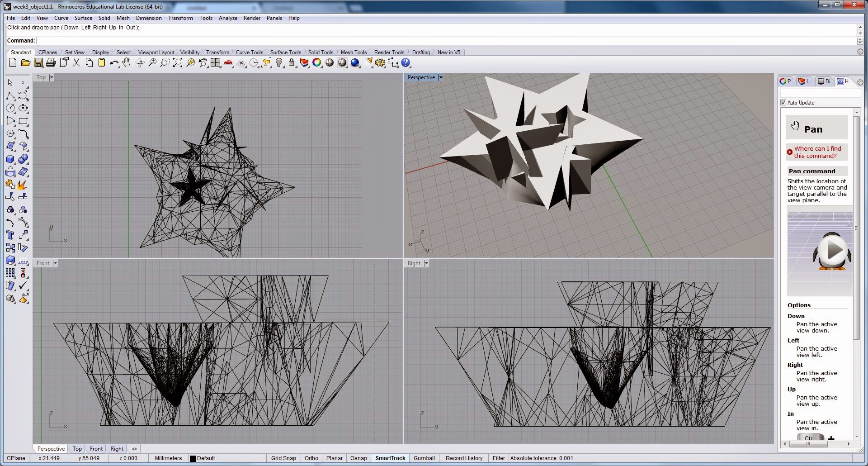Open a file using the folder icon
Screen dimensions: 868x466
[26, 63]
